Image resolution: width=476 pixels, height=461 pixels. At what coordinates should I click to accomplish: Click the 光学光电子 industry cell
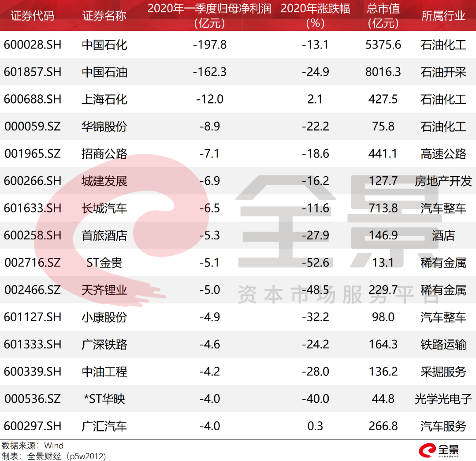click(x=443, y=399)
